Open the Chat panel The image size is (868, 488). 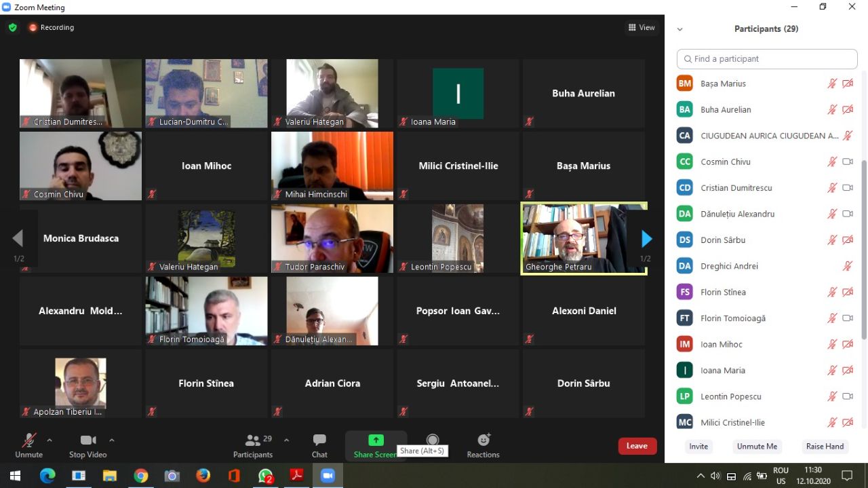point(319,445)
